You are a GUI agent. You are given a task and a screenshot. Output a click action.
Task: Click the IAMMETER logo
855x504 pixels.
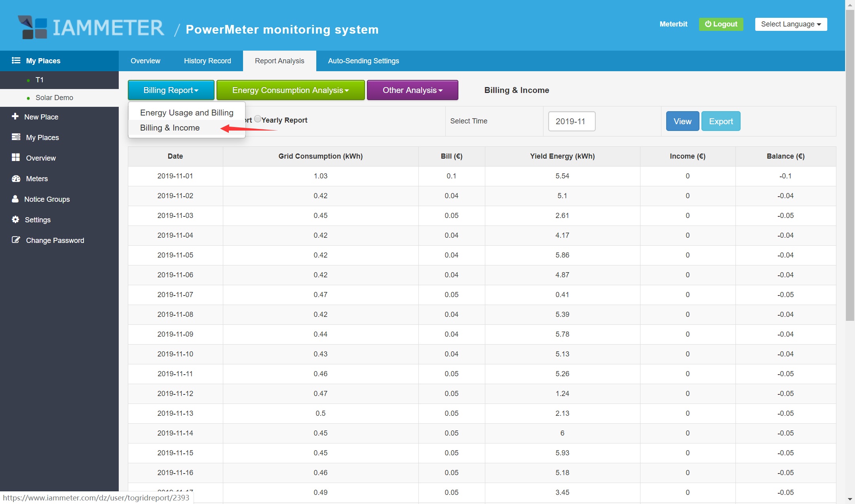91,26
